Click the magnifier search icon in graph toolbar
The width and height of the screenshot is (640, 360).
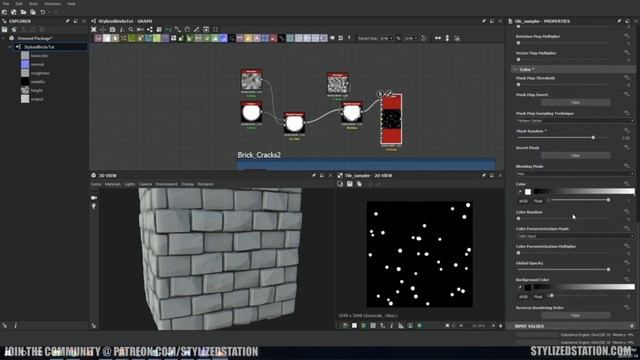click(x=131, y=29)
